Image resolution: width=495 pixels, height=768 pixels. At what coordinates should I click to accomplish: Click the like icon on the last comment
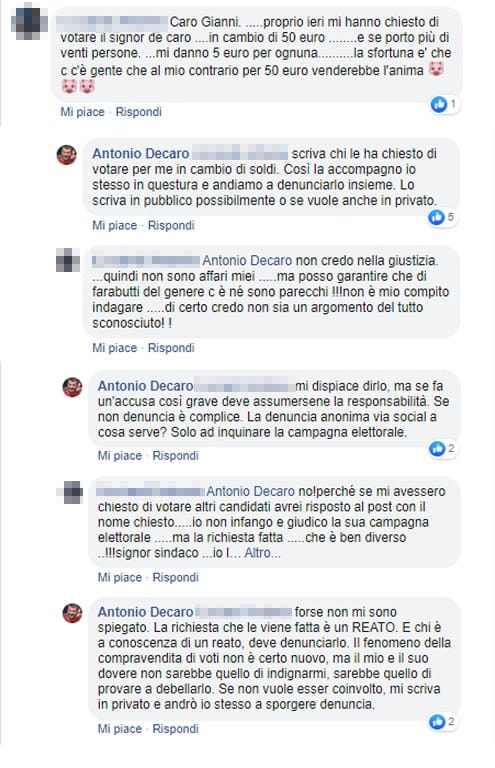[437, 721]
